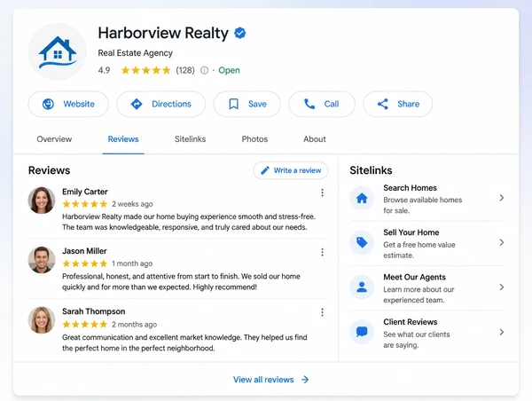This screenshot has width=532, height=401.
Task: Select the Reviews tab
Action: [x=123, y=139]
